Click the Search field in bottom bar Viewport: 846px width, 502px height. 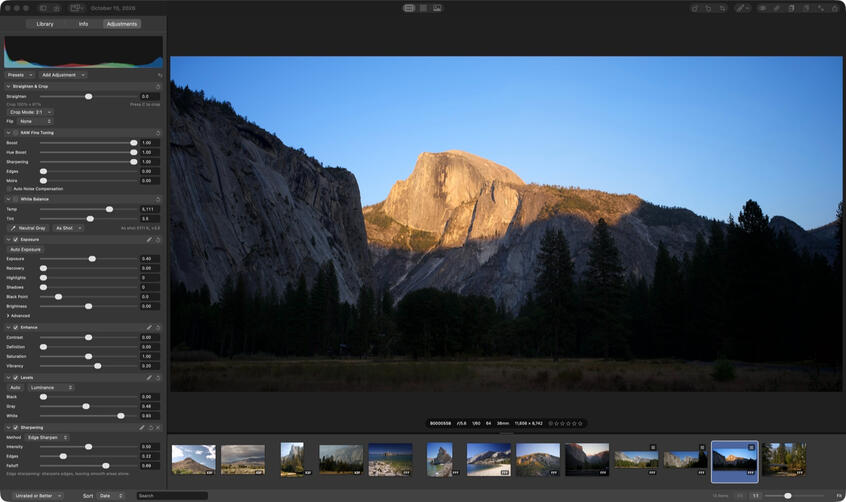tap(172, 496)
